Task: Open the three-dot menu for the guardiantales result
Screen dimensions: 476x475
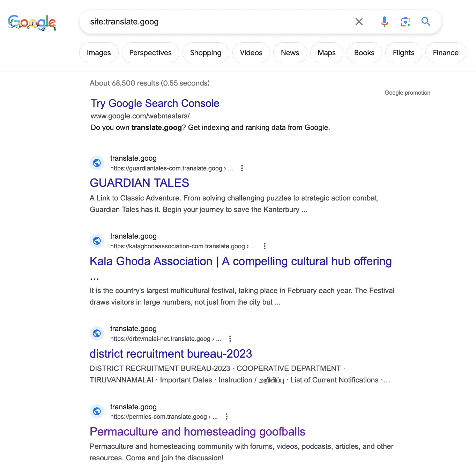Action: [x=242, y=168]
